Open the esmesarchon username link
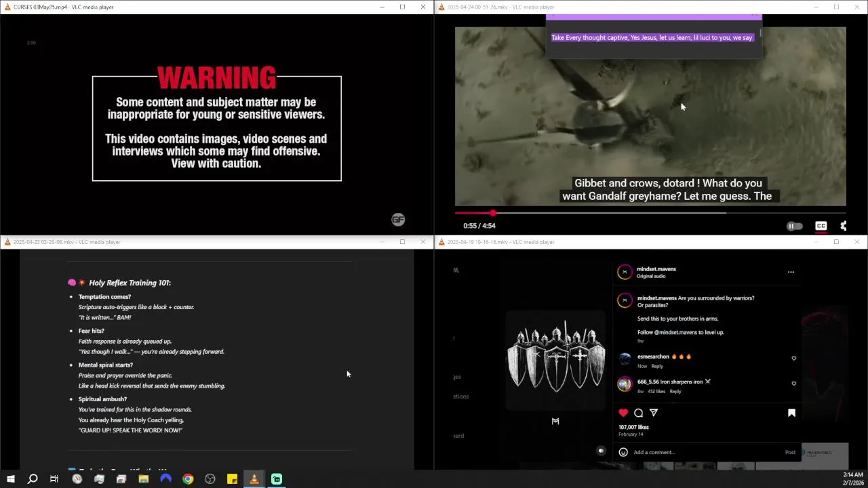This screenshot has width=868, height=488. coord(653,357)
